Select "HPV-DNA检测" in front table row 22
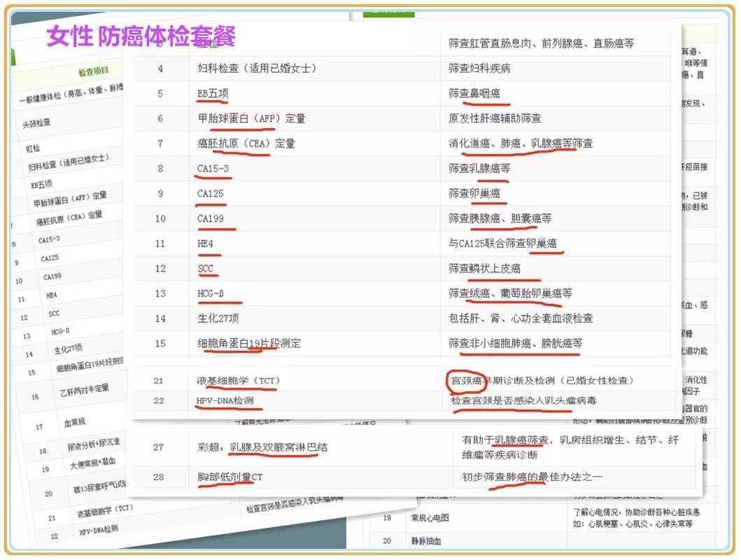This screenshot has height=560, width=741. [x=225, y=400]
